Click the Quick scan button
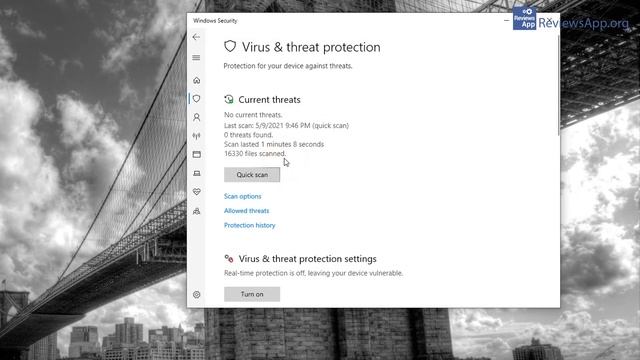This screenshot has width=640, height=360. point(252,175)
